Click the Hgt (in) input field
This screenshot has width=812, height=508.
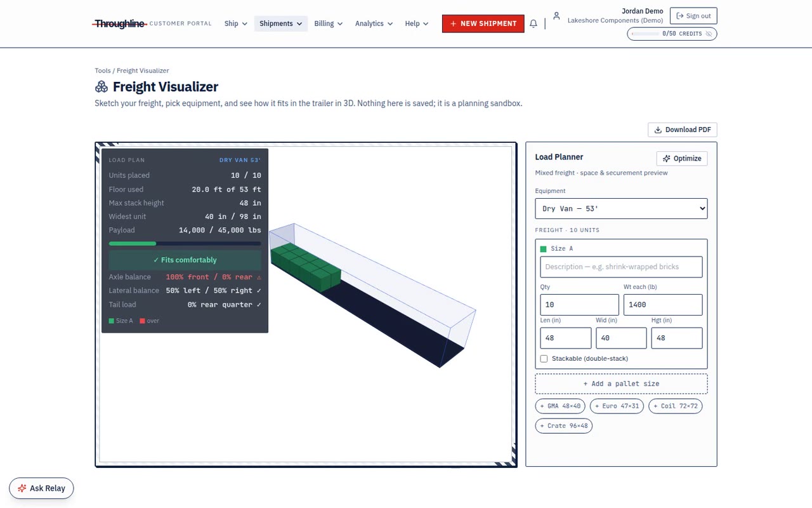coord(677,338)
